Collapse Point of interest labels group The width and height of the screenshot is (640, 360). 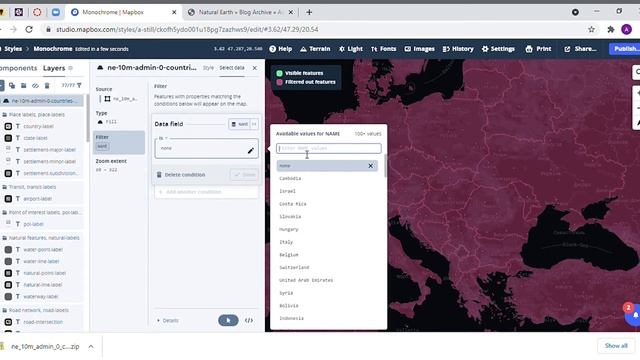coord(5,213)
